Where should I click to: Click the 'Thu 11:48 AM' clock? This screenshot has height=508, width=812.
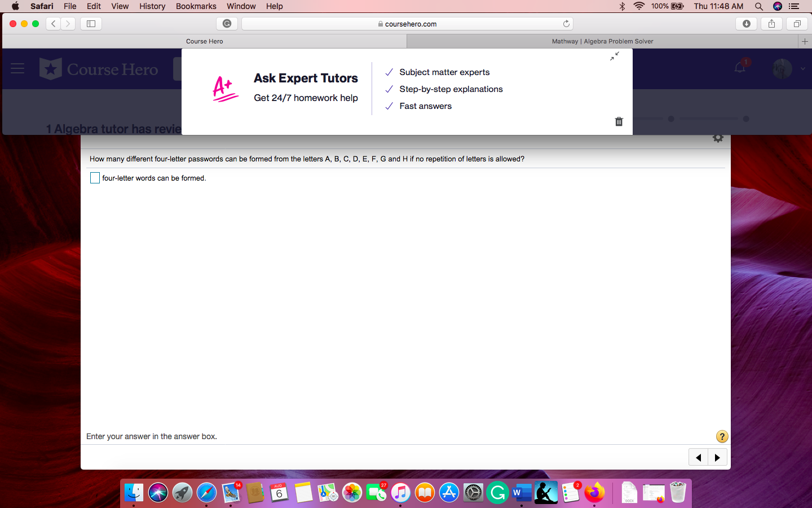[x=718, y=6]
